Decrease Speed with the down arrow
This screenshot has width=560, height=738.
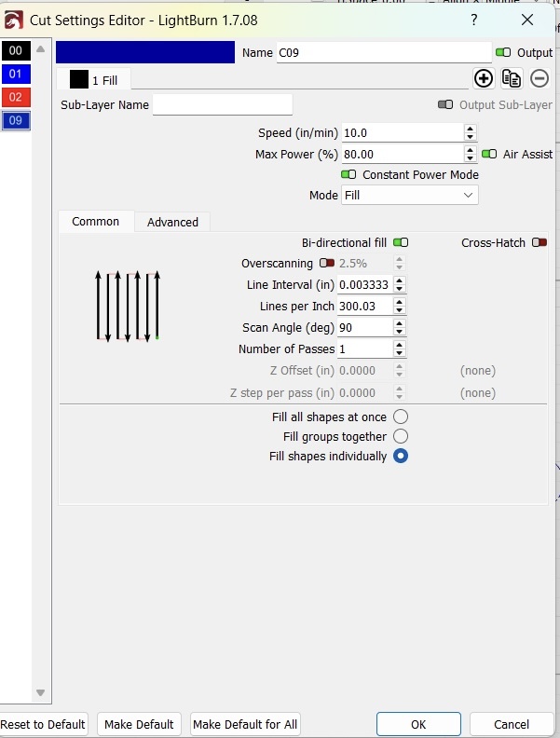pos(470,137)
